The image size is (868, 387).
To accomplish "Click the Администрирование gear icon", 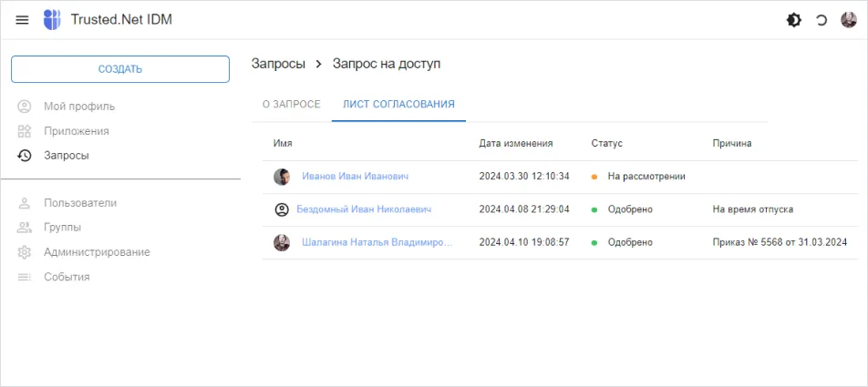I will 26,252.
